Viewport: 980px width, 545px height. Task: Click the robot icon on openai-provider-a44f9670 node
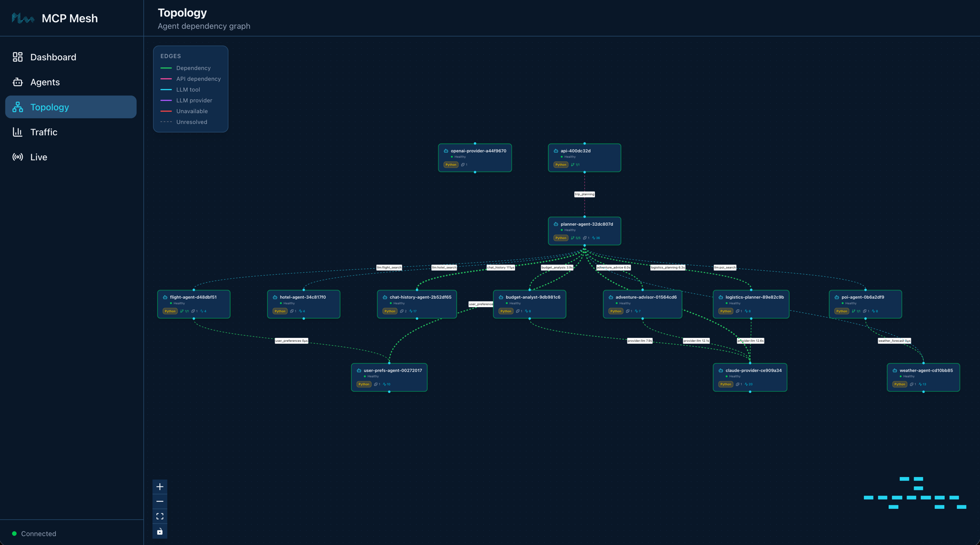(445, 150)
